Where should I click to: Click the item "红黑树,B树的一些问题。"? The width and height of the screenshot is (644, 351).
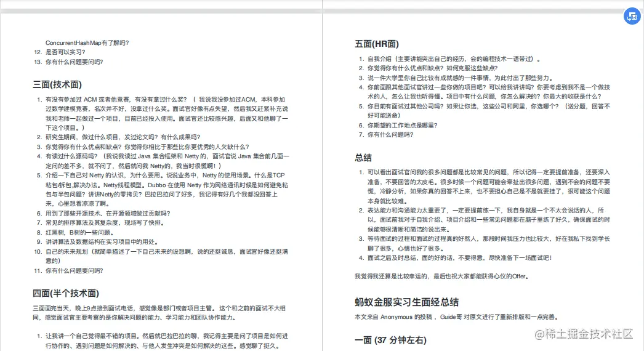click(79, 233)
